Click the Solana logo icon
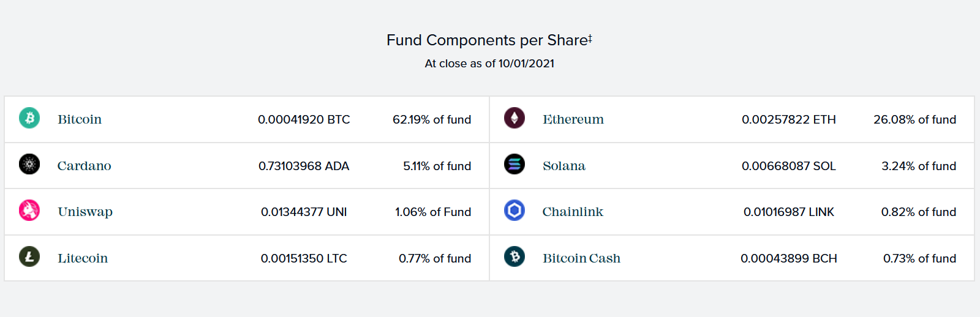The image size is (980, 317). (x=514, y=164)
